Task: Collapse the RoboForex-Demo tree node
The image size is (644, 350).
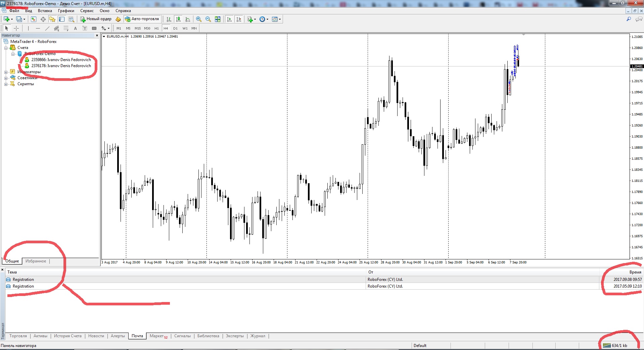Action: tap(13, 54)
